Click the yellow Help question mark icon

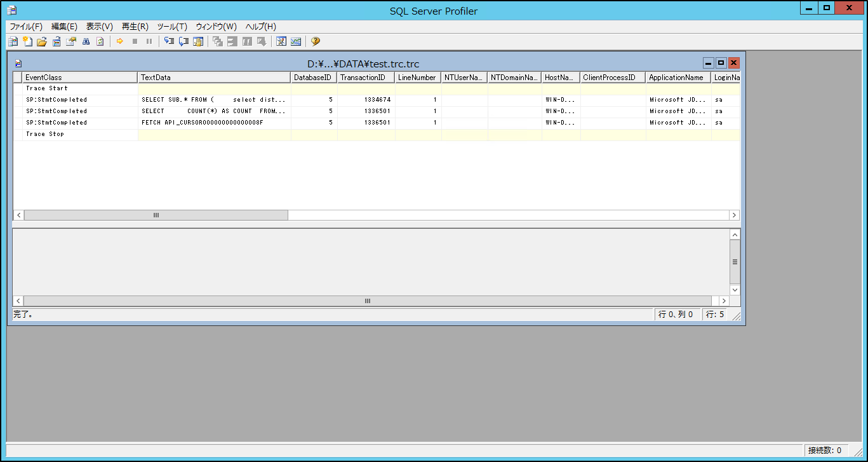316,41
